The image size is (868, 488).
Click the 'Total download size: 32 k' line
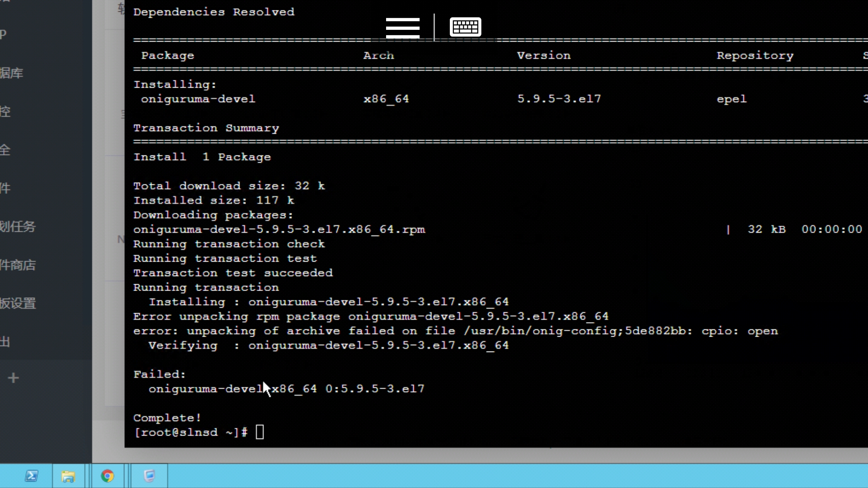click(229, 186)
